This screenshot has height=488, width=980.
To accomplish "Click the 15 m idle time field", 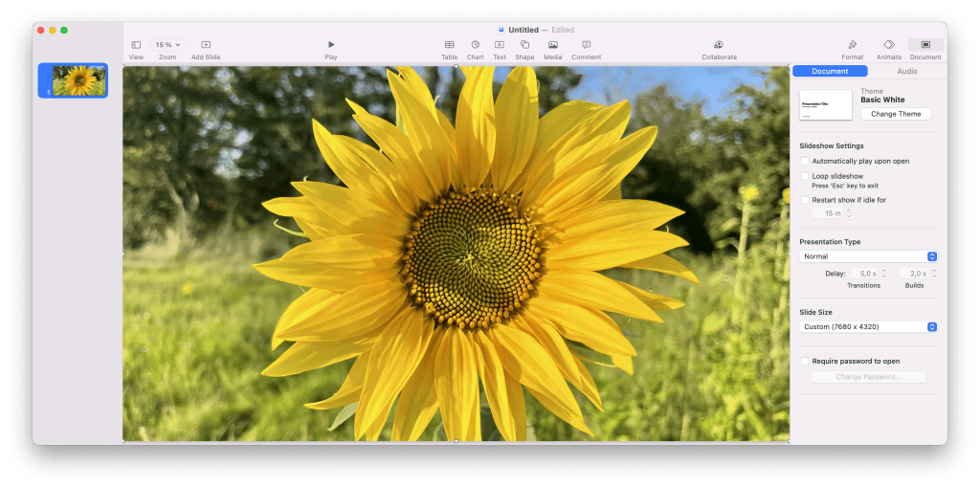I will tap(828, 213).
